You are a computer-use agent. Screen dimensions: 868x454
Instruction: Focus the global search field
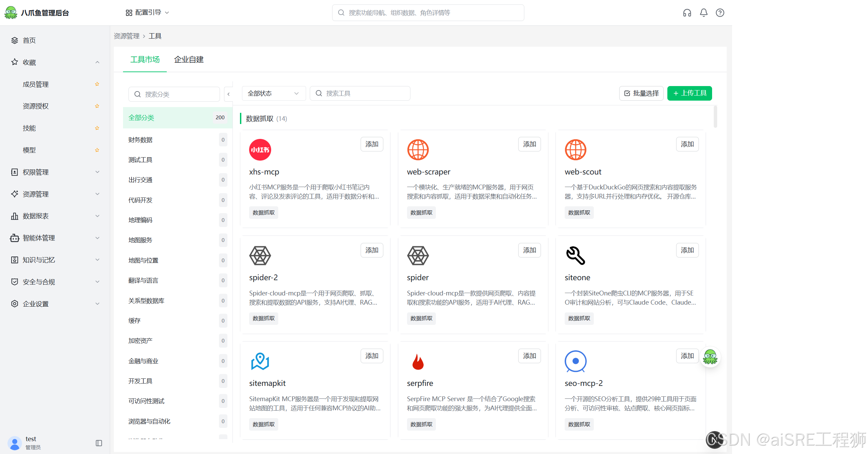pyautogui.click(x=428, y=13)
